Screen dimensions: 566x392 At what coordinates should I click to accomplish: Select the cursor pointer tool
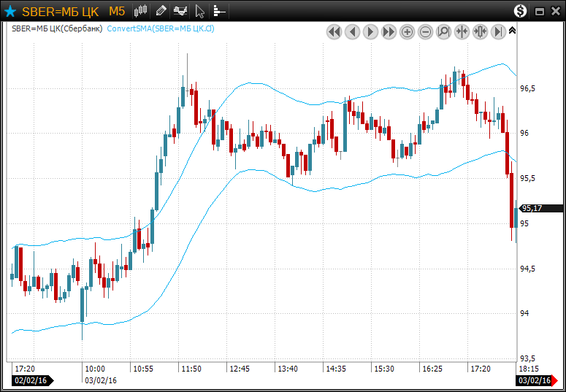click(x=199, y=11)
